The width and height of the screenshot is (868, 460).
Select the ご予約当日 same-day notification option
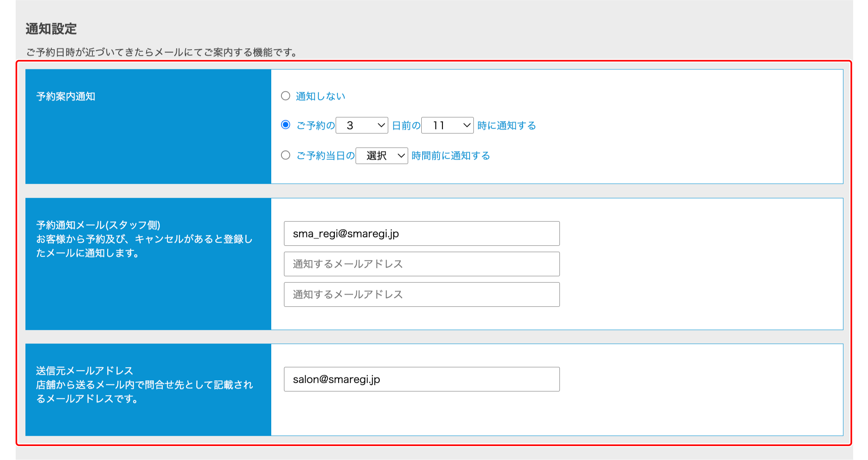[286, 155]
